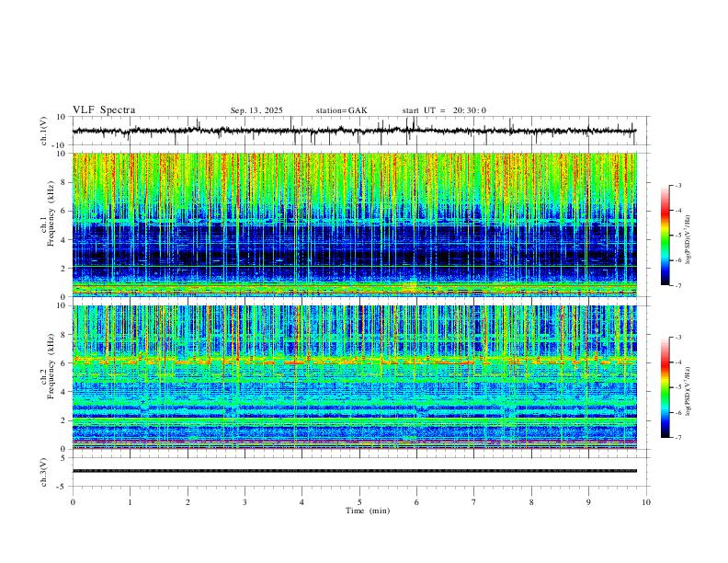Image resolution: width=728 pixels, height=563 pixels.
Task: Click the ch.2 spectrogram panel
Action: [355, 377]
